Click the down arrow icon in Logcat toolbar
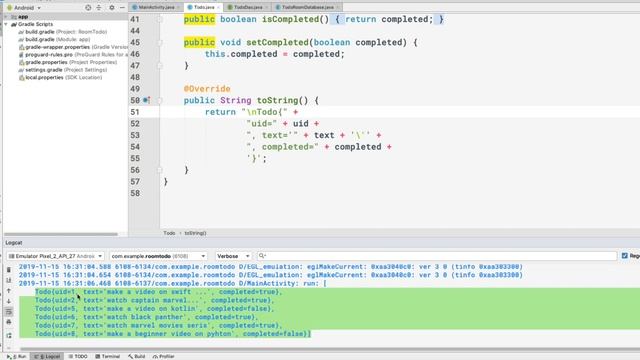The height and width of the screenshot is (360, 640). 9,301
